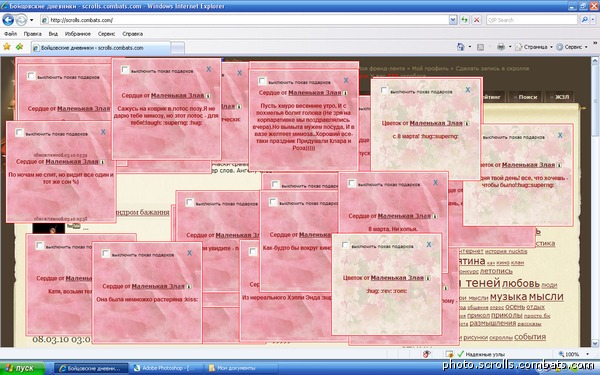The width and height of the screenshot is (600, 375).
Task: Click the Home icon in the command bar
Action: [461, 47]
